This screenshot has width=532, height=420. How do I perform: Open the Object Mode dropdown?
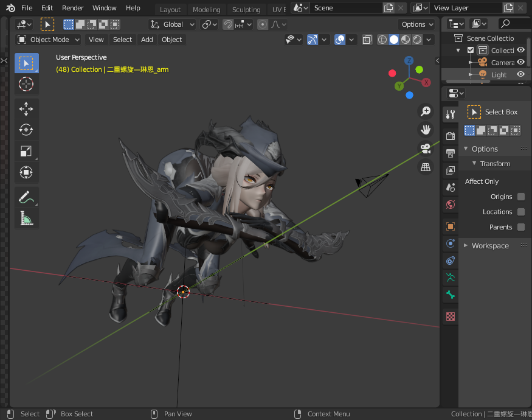point(49,40)
